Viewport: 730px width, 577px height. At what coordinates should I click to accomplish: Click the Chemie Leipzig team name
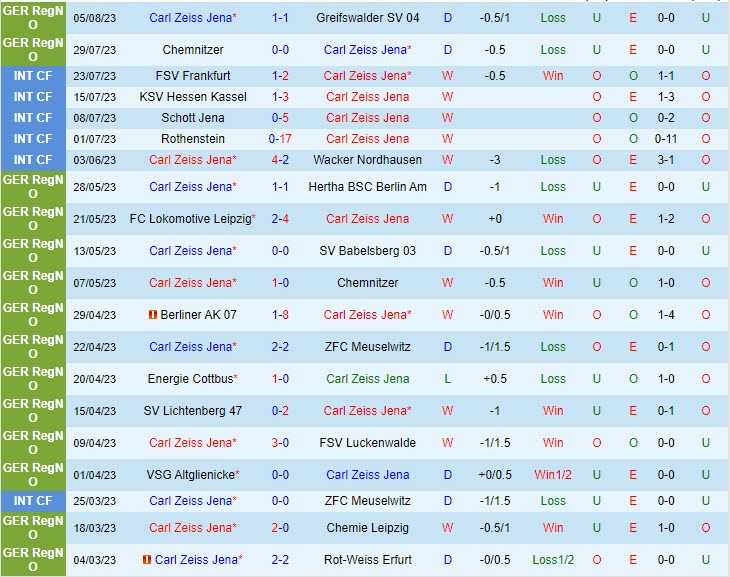point(367,528)
